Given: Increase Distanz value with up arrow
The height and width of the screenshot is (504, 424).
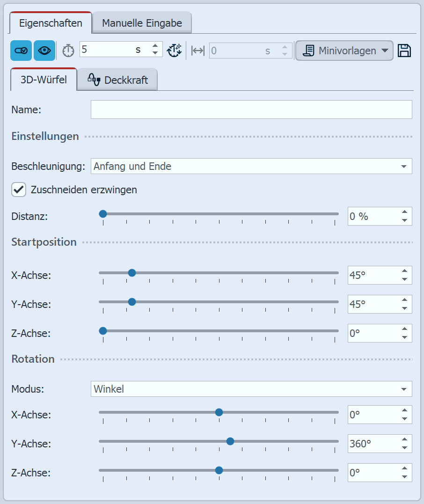Looking at the screenshot, I should (x=404, y=212).
